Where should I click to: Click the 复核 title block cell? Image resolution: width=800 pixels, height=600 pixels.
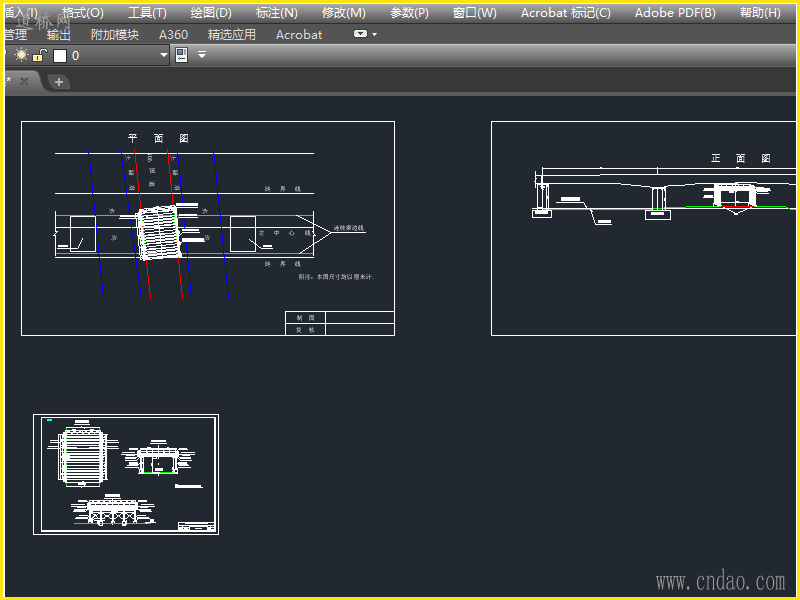(305, 330)
